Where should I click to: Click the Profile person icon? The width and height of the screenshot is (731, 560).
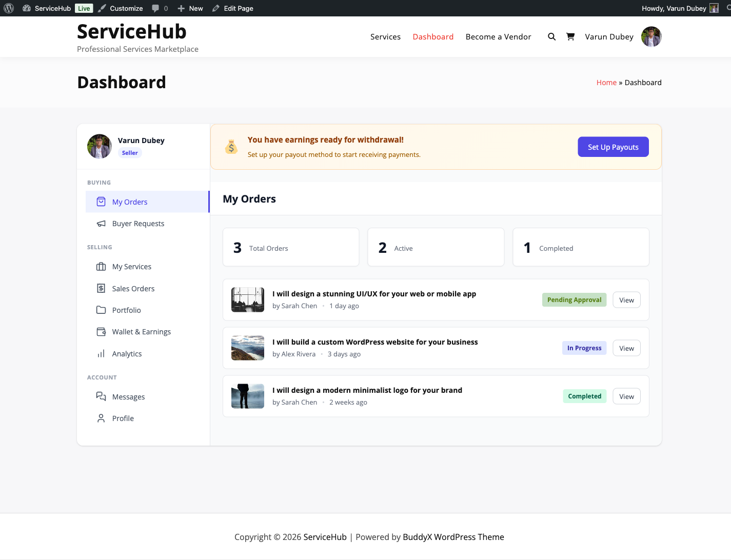click(101, 418)
